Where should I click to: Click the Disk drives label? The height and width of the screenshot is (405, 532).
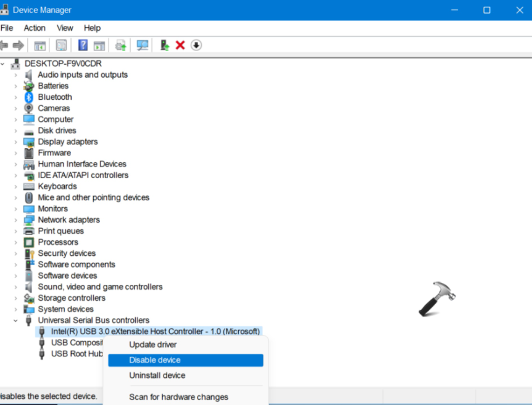(57, 131)
